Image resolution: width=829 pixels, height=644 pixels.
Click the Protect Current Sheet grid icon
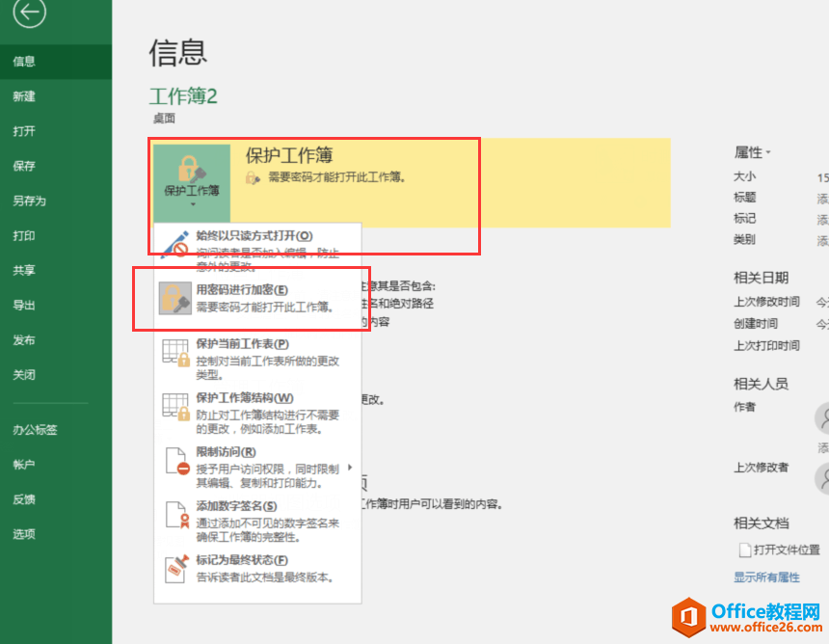(x=175, y=353)
